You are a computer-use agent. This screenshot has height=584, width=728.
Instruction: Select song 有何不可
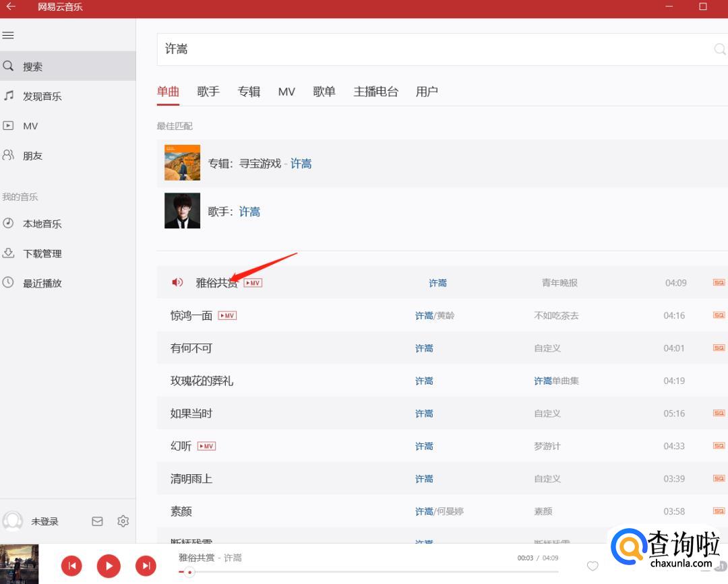tap(191, 348)
